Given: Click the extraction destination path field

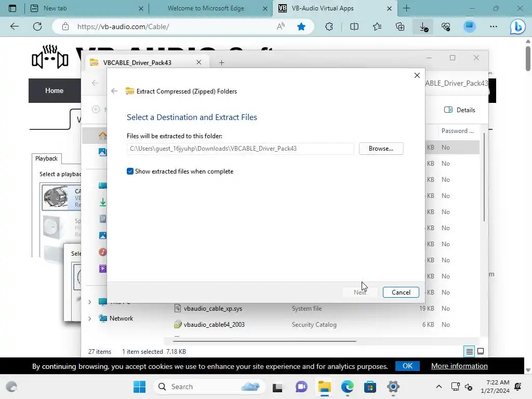Looking at the screenshot, I should point(240,149).
